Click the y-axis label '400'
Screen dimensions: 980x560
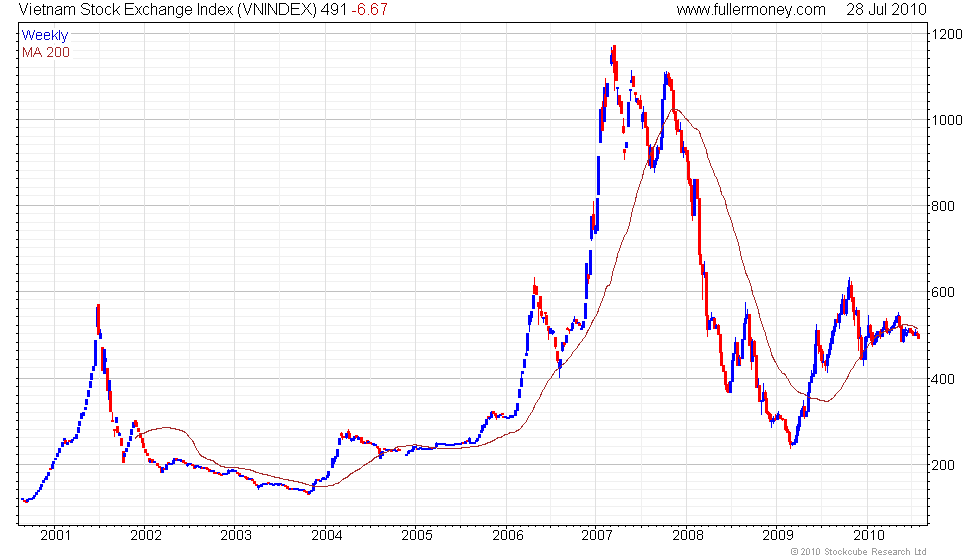click(x=943, y=379)
